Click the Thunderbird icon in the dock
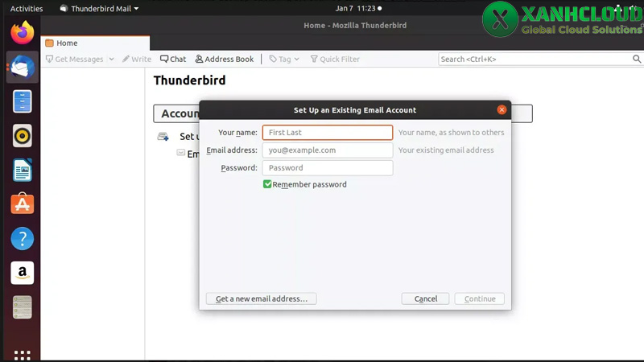Screen dimensions: 644x362 [23, 67]
